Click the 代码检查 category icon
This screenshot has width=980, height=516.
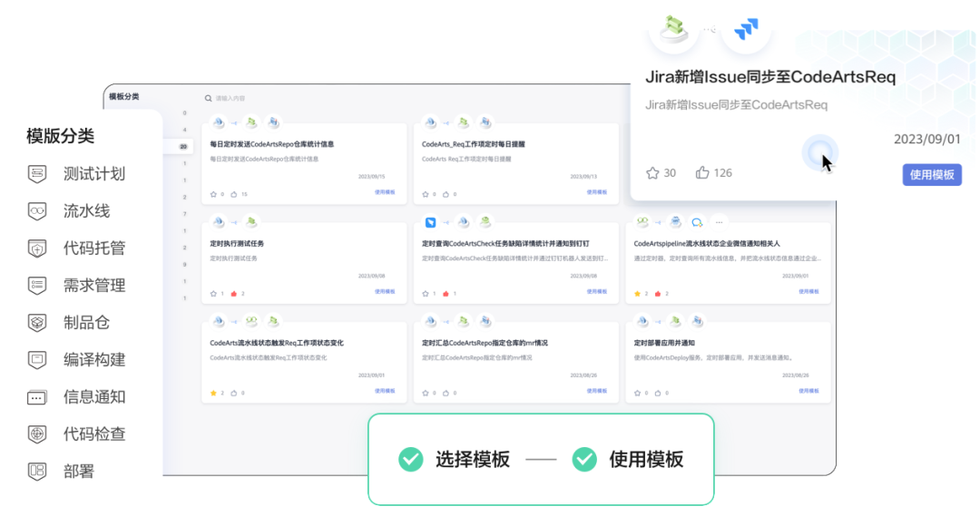37,434
